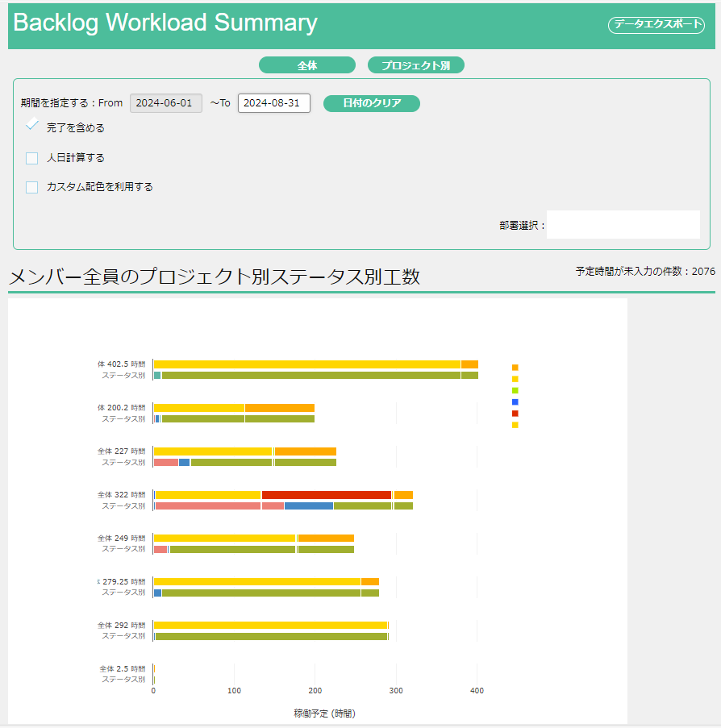Click the blue status segment in the 322 時間 row
Image resolution: width=721 pixels, height=728 pixels.
pyautogui.click(x=308, y=506)
